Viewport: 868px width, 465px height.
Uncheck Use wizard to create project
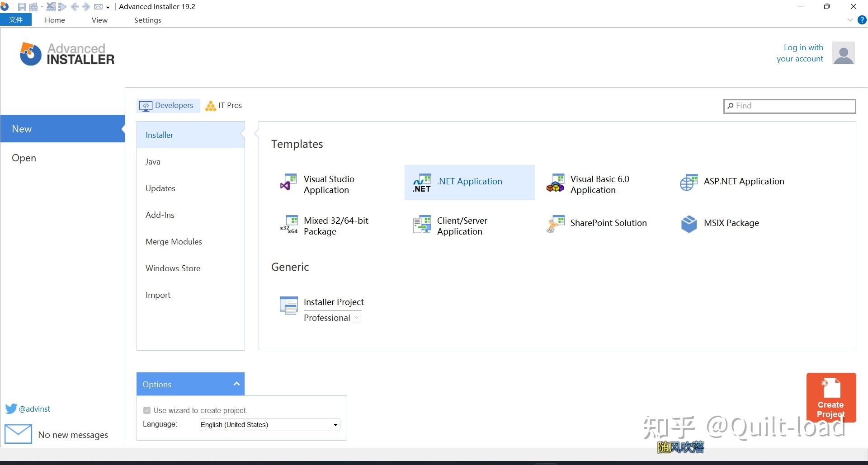point(147,410)
